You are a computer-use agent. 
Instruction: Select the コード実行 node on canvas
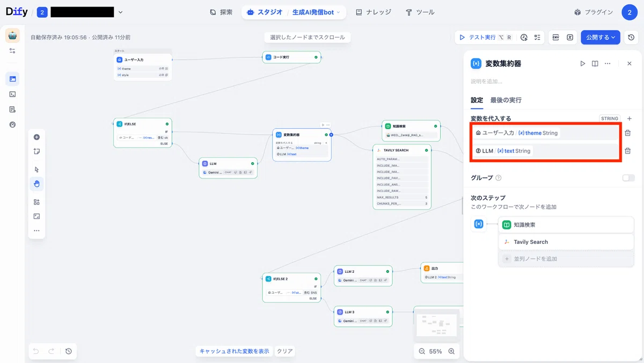coord(292,57)
